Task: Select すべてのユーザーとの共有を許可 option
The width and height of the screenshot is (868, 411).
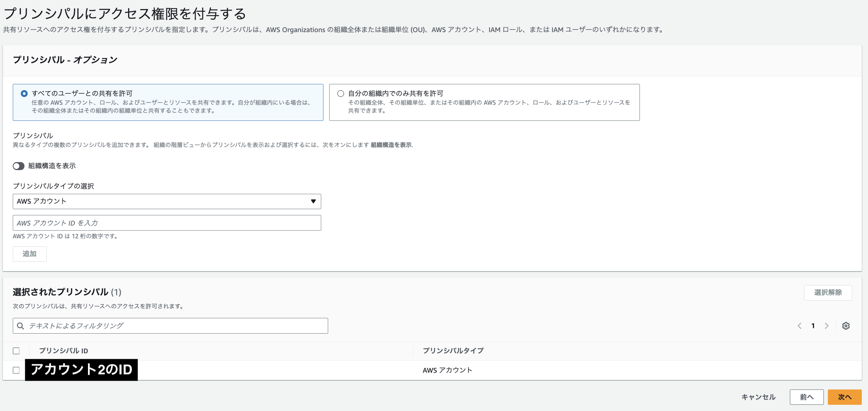Action: (24, 93)
